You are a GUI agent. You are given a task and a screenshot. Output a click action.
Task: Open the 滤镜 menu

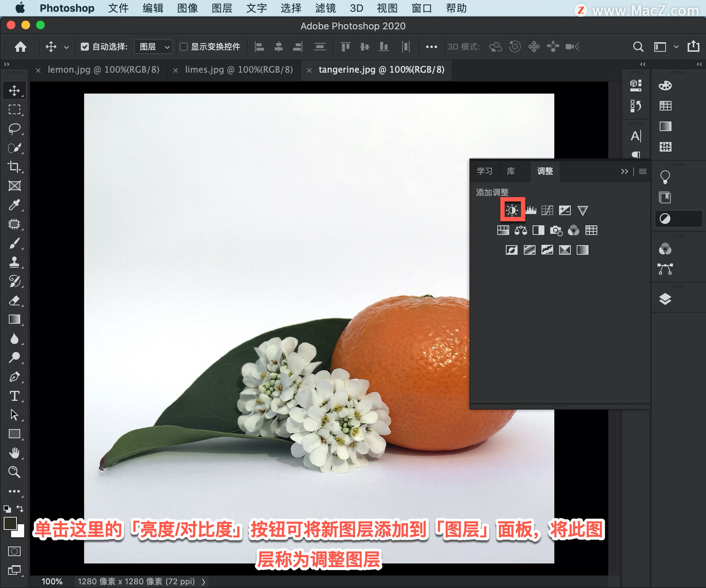click(x=325, y=8)
